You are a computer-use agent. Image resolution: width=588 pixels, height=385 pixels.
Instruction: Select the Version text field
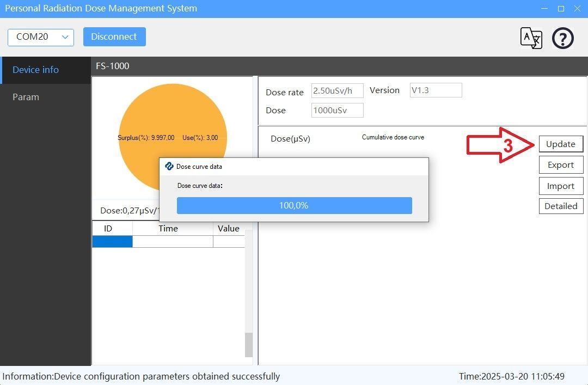(x=436, y=90)
